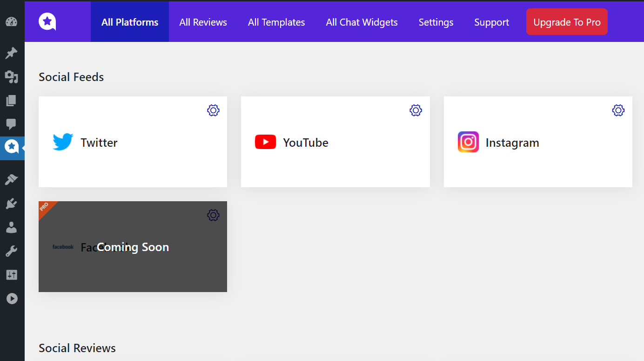Open Users sidebar icon
This screenshot has height=361, width=644.
point(12,227)
